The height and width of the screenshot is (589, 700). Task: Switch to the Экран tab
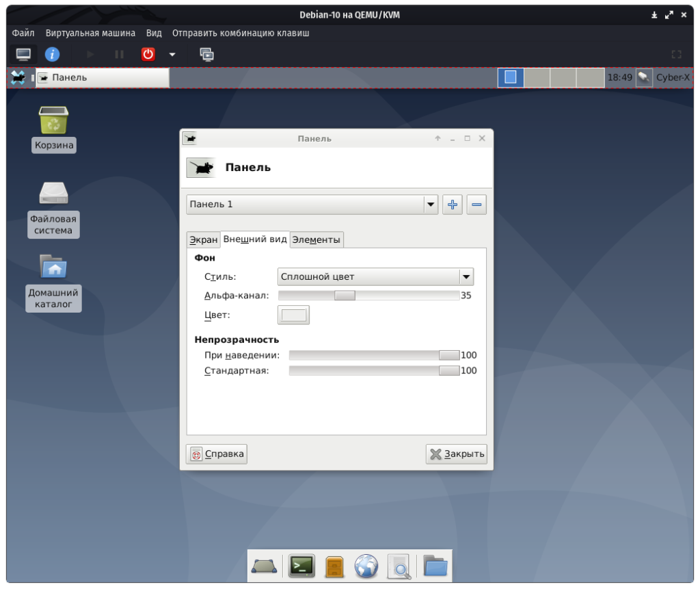pos(203,240)
